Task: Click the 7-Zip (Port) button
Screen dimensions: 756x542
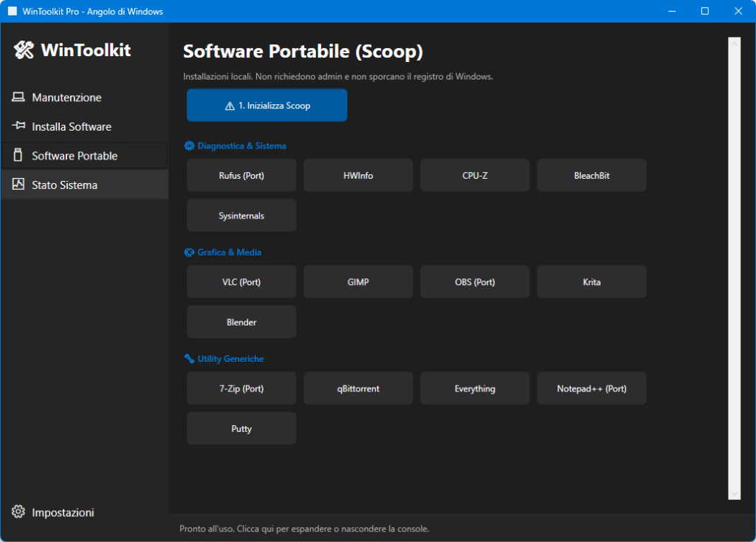Action: (x=241, y=388)
